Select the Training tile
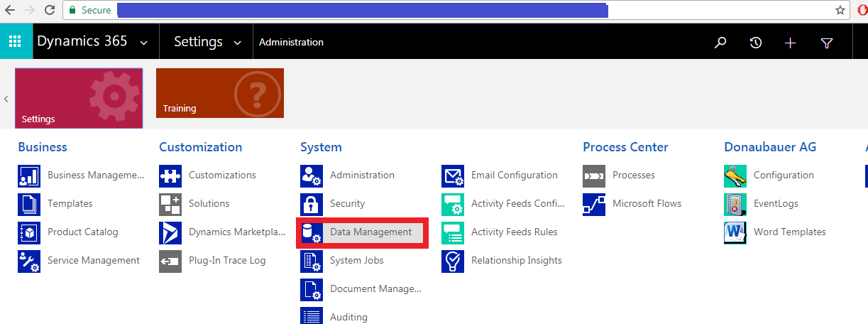 [220, 93]
